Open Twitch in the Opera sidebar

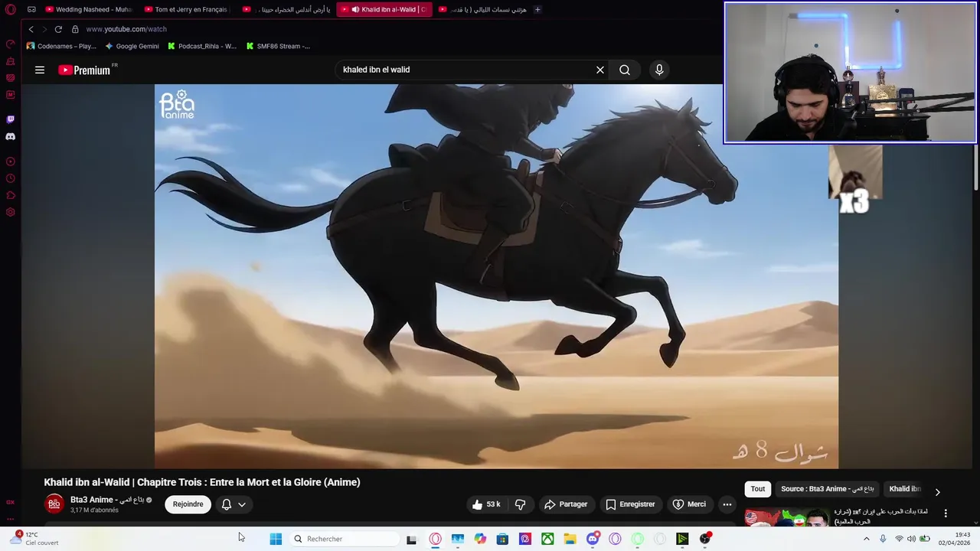tap(11, 119)
